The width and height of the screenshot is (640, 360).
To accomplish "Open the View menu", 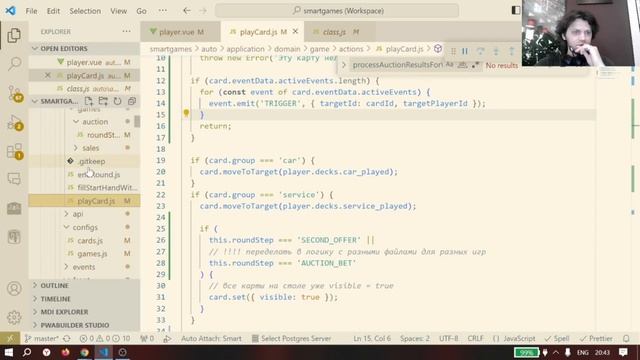I will point(118,11).
